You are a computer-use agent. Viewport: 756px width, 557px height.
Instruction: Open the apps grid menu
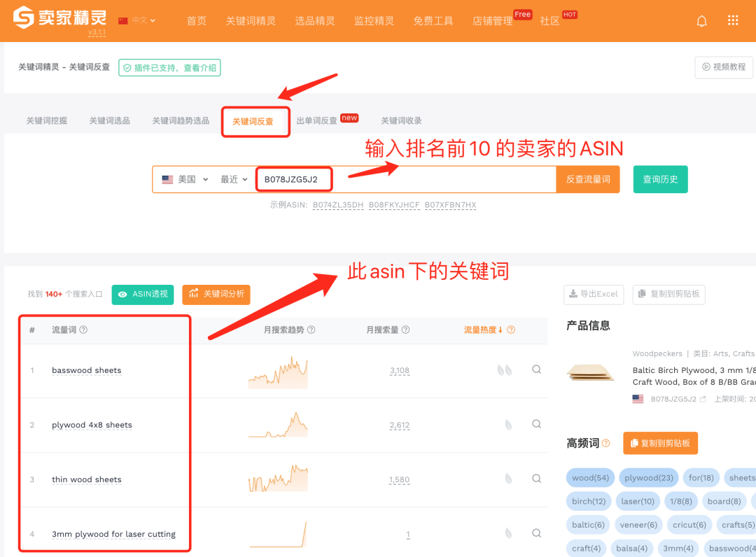733,20
